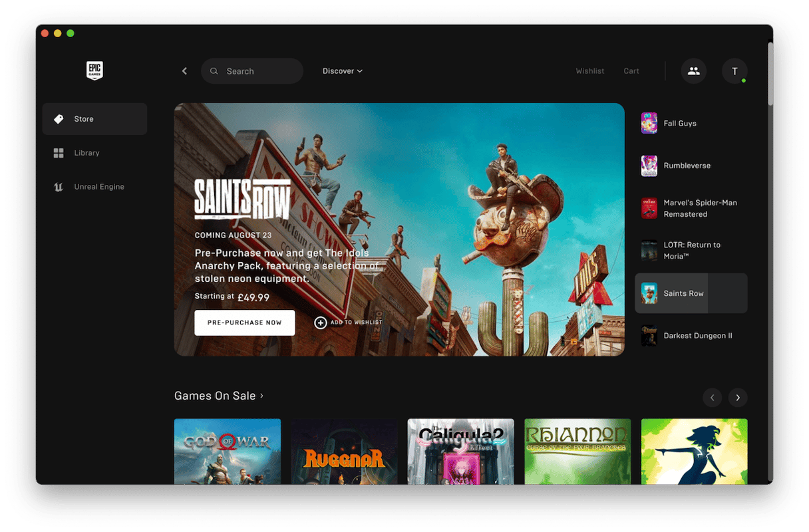Image resolution: width=809 pixels, height=532 pixels.
Task: Open the Discover dropdown
Action: click(x=342, y=70)
